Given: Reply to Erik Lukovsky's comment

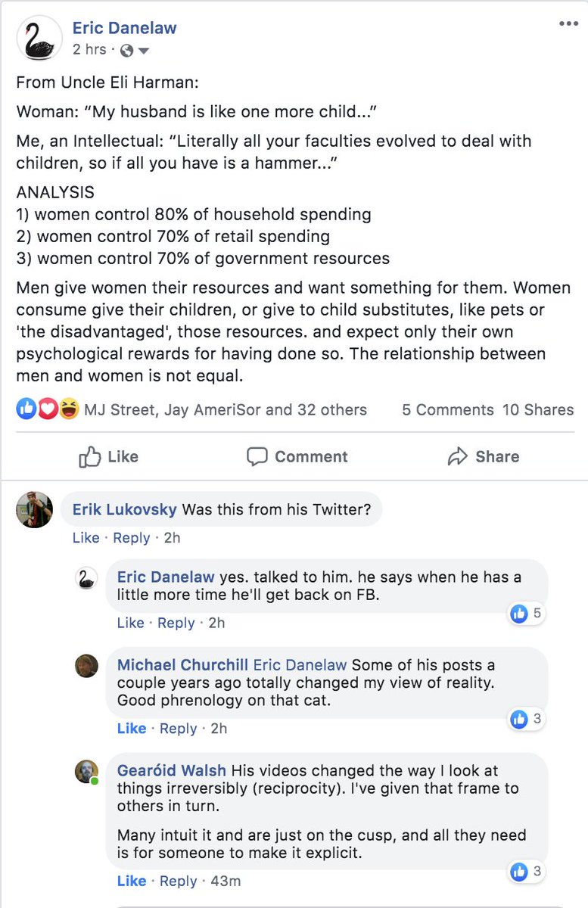Looking at the screenshot, I should tap(131, 537).
